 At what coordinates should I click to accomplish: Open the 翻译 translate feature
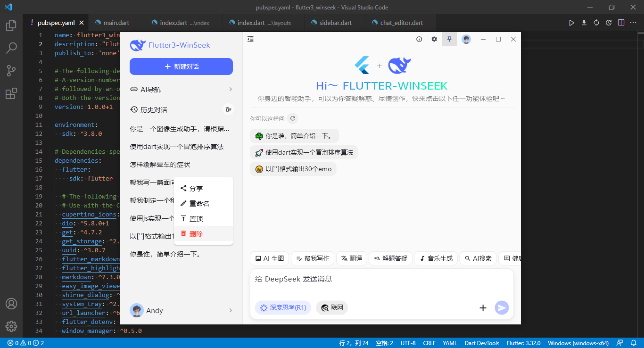[x=351, y=258]
